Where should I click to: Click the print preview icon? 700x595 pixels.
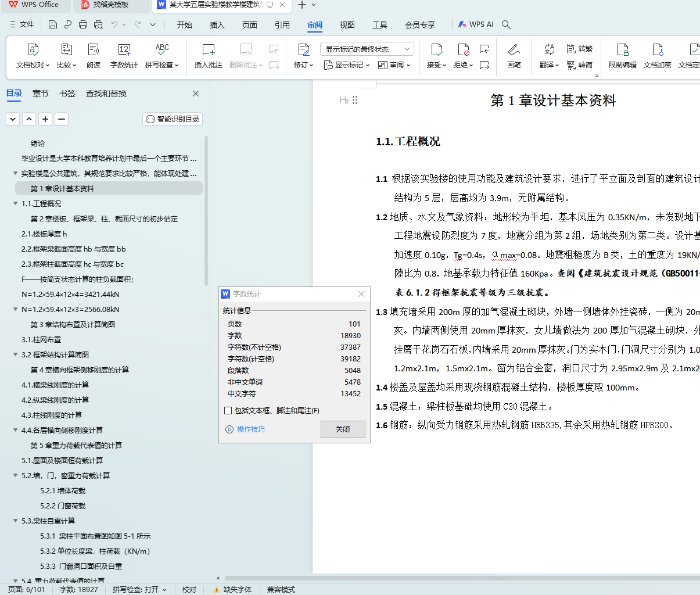point(98,24)
